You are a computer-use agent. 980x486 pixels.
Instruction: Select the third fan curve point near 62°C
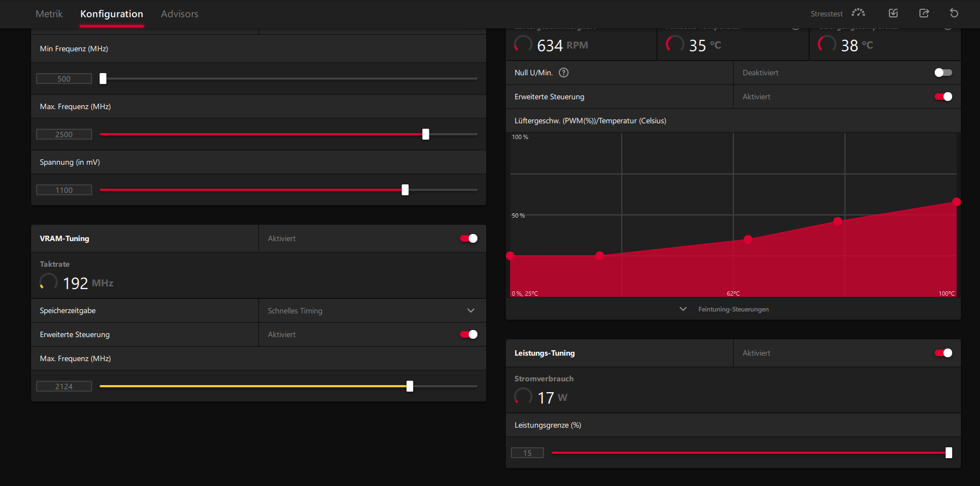point(748,239)
